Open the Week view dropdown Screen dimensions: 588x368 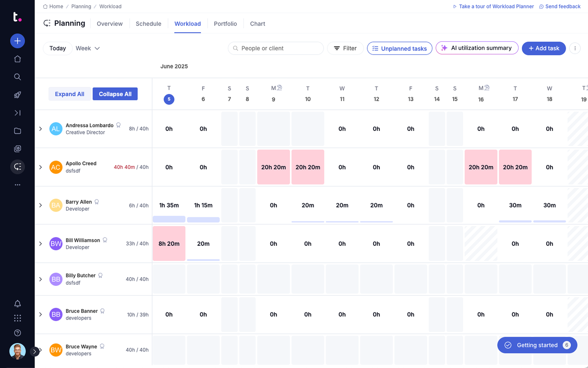point(87,48)
